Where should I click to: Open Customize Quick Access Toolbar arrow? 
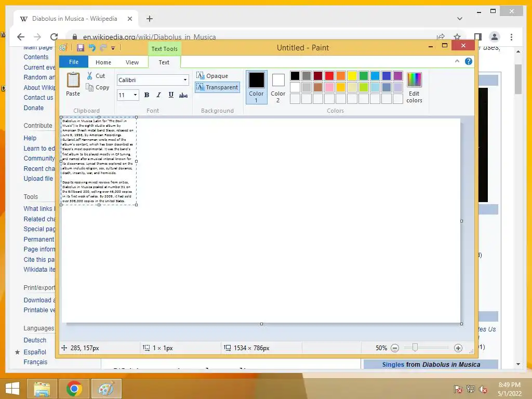click(x=113, y=48)
